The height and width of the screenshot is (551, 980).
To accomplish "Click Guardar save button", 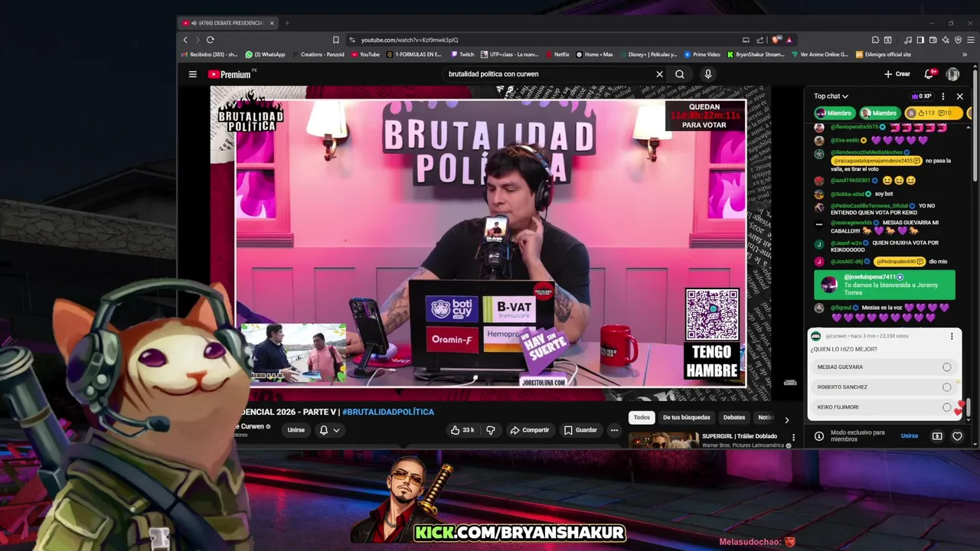I will 580,430.
